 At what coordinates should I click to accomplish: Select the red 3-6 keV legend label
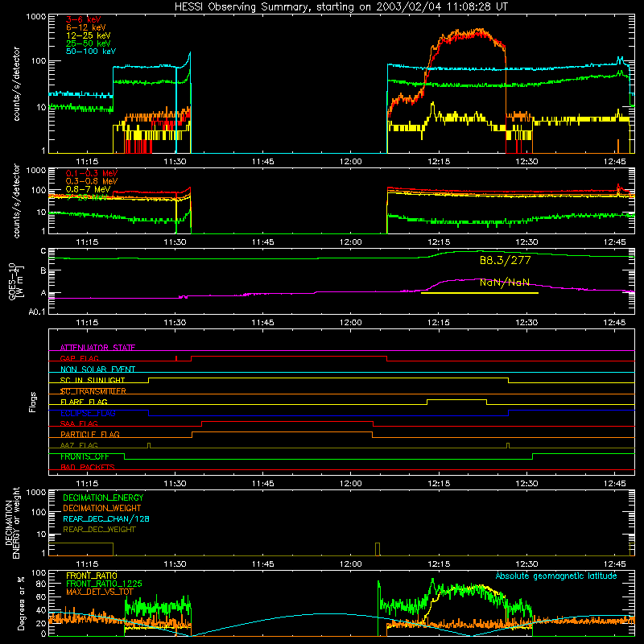[83, 19]
